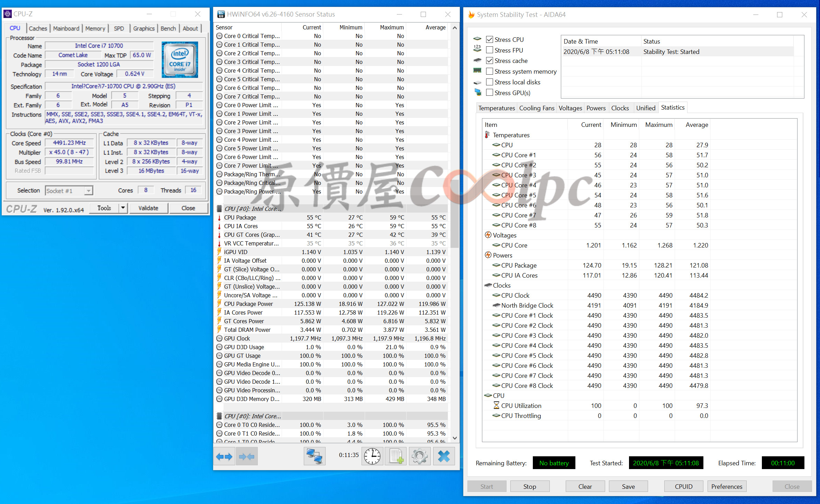
Task: Select Stability Test: Started log row
Action: click(678, 52)
